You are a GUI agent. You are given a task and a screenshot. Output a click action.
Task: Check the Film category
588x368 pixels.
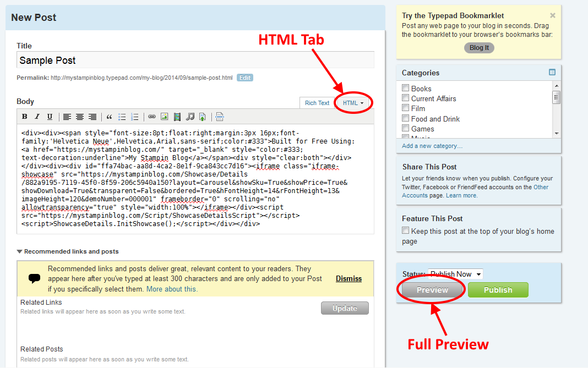405,108
